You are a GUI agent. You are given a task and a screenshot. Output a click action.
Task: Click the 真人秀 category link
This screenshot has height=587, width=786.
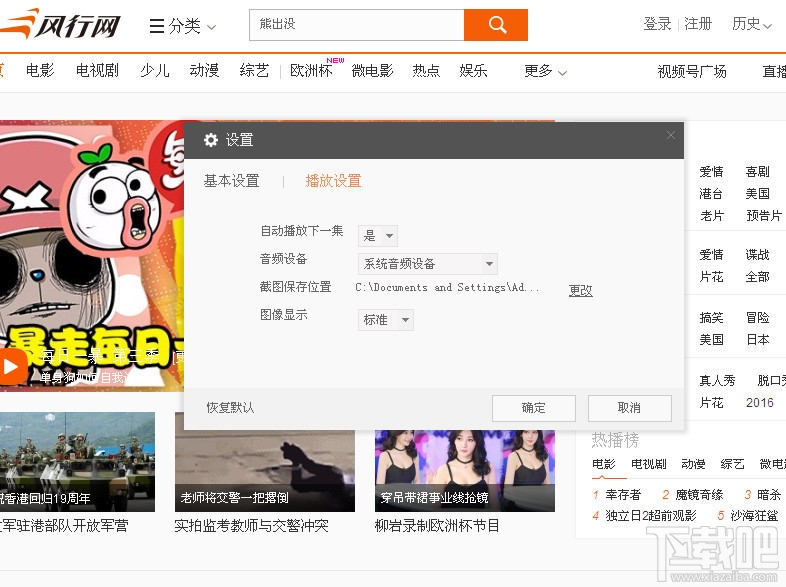(717, 381)
